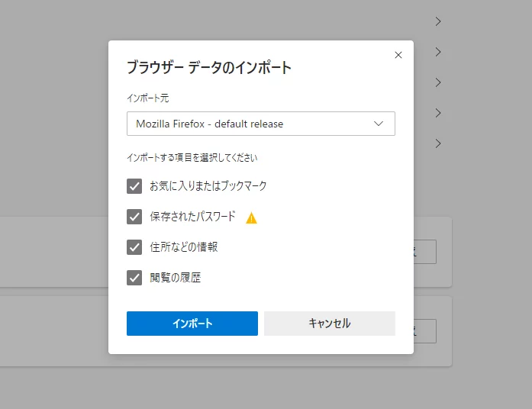The width and height of the screenshot is (532, 409).
Task: Click the second chevron arrow behind the dialog
Action: click(x=438, y=52)
